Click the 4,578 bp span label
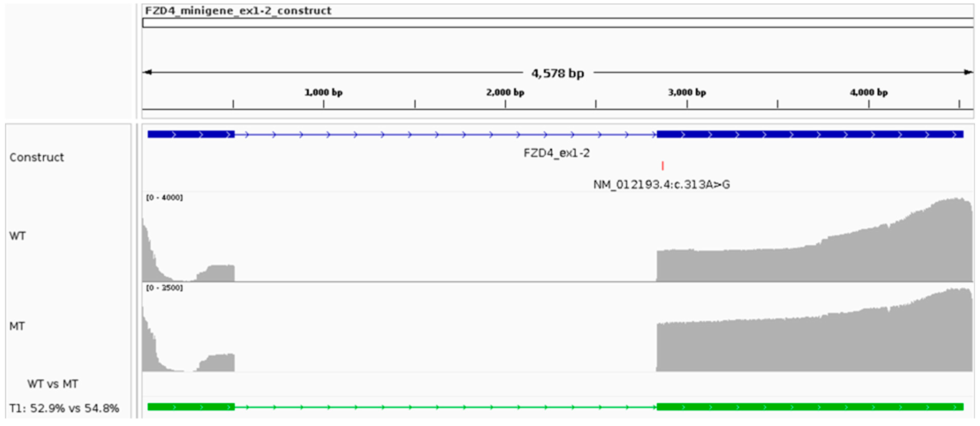The width and height of the screenshot is (980, 426). (x=557, y=73)
